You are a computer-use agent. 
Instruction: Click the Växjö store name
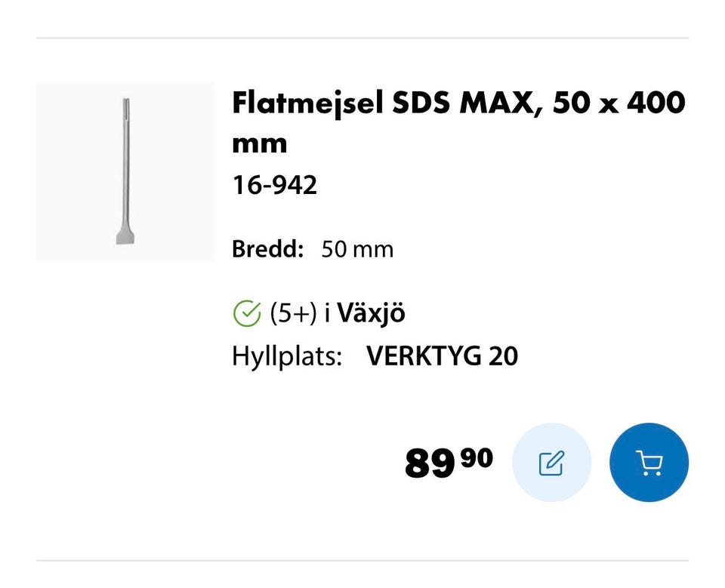(371, 312)
